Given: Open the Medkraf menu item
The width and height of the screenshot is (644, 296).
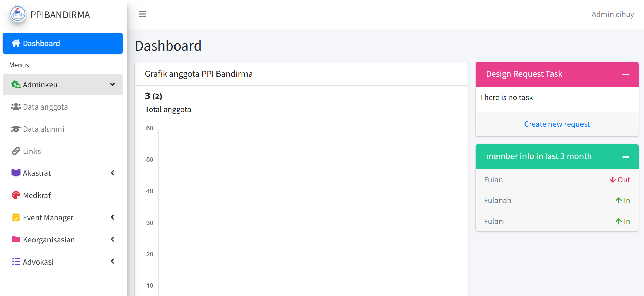Looking at the screenshot, I should [x=37, y=195].
